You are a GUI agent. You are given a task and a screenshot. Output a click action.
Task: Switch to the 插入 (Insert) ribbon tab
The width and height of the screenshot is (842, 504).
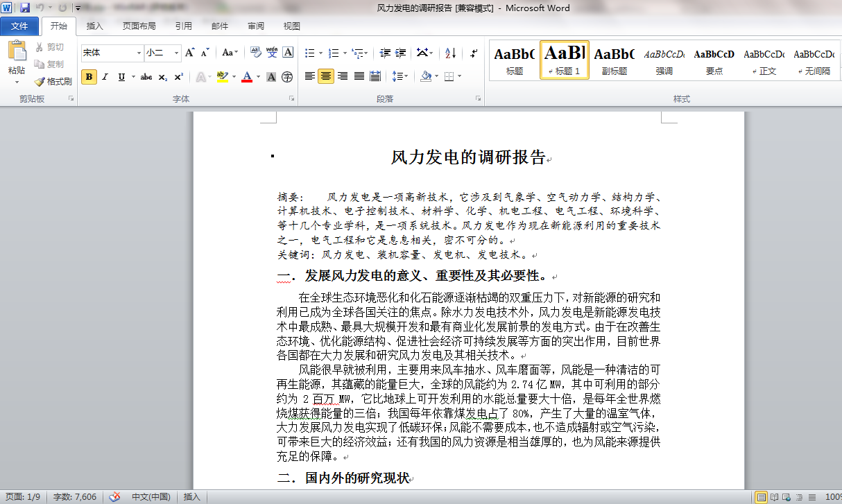coord(94,26)
